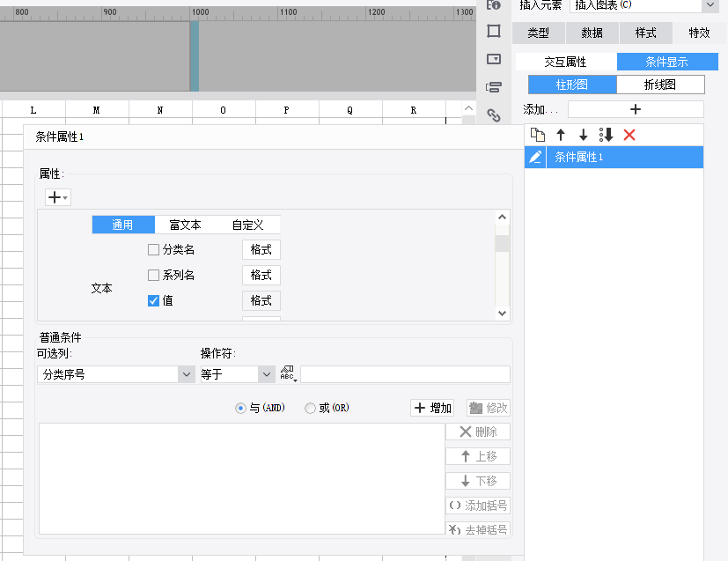This screenshot has height=561, width=728.
Task: Select column header N
Action: [160, 110]
